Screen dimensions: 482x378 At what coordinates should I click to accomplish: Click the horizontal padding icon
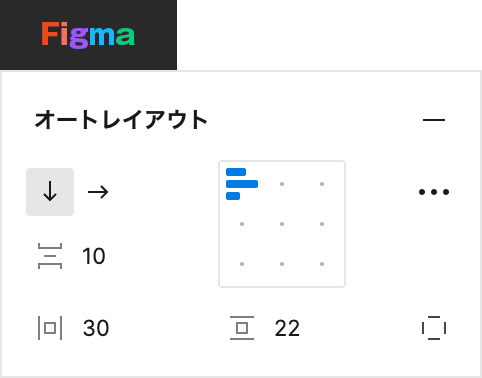click(50, 328)
